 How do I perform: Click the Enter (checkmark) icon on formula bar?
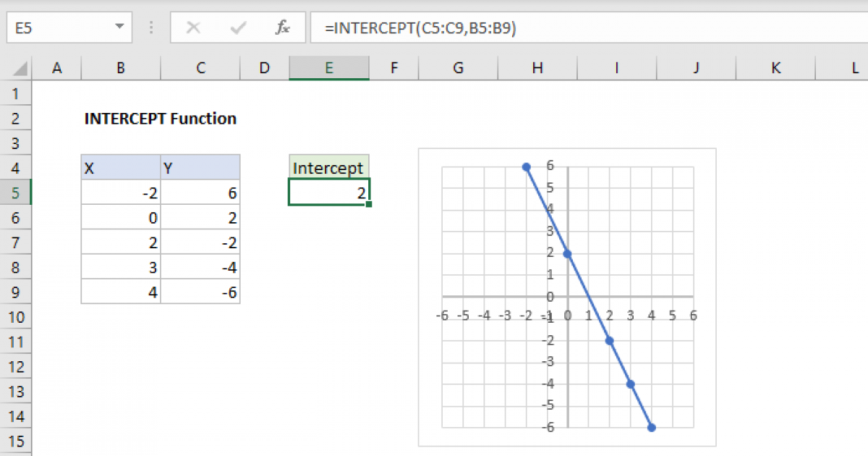point(237,27)
